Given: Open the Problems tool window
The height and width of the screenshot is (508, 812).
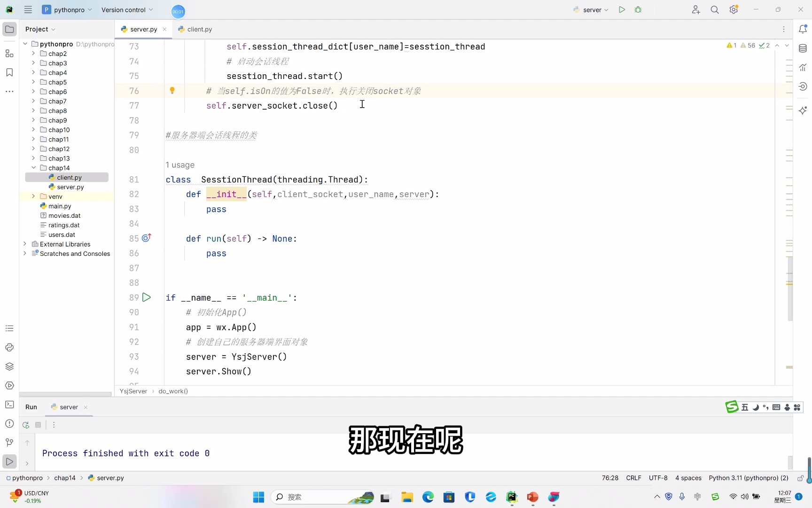Looking at the screenshot, I should 9,424.
